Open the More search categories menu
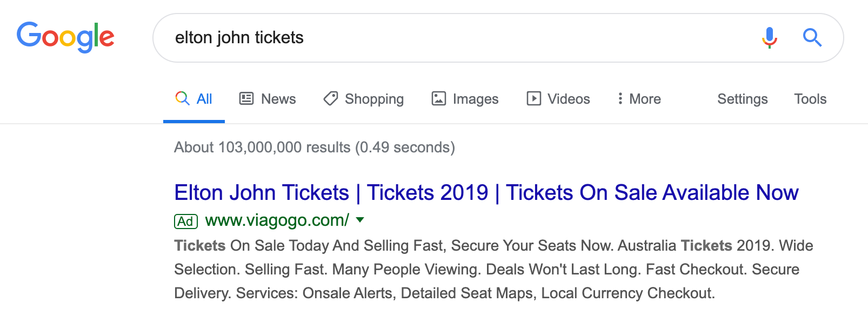The height and width of the screenshot is (322, 868). (639, 99)
